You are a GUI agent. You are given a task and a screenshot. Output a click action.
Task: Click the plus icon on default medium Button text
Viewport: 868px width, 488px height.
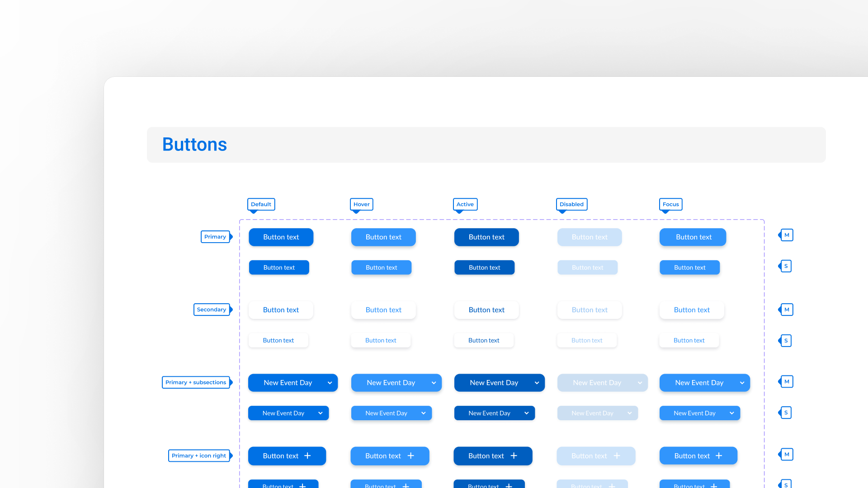(307, 456)
